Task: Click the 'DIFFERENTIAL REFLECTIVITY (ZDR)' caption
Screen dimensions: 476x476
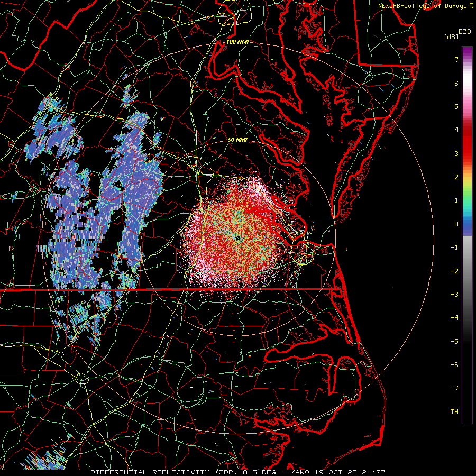Action: pyautogui.click(x=165, y=472)
